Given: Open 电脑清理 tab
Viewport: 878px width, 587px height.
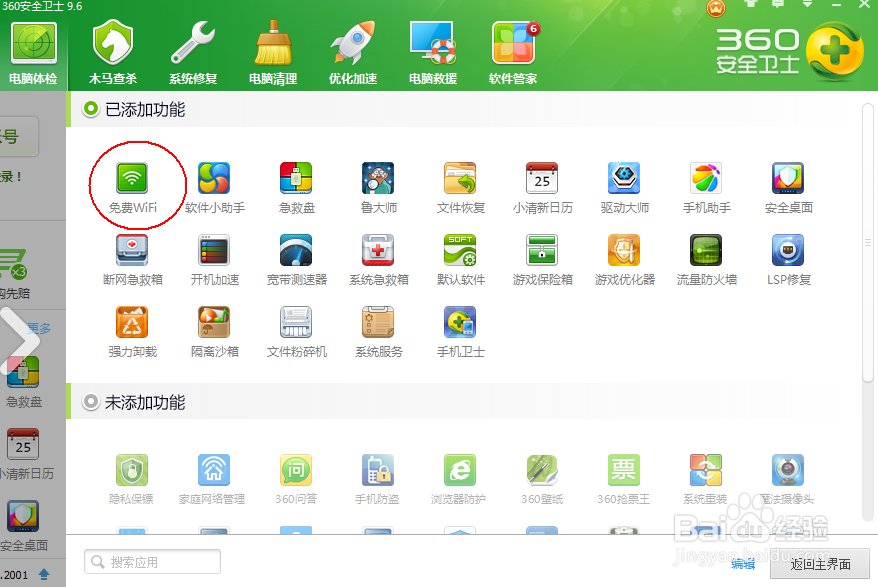Looking at the screenshot, I should [273, 54].
